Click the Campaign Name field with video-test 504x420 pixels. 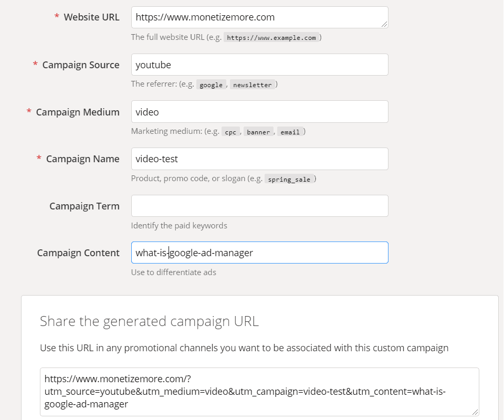click(260, 159)
